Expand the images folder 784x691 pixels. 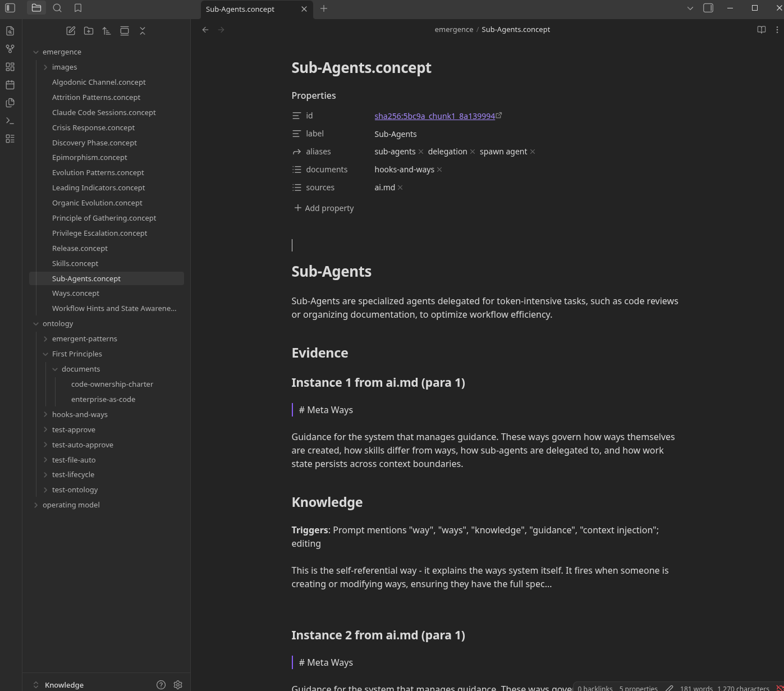45,67
